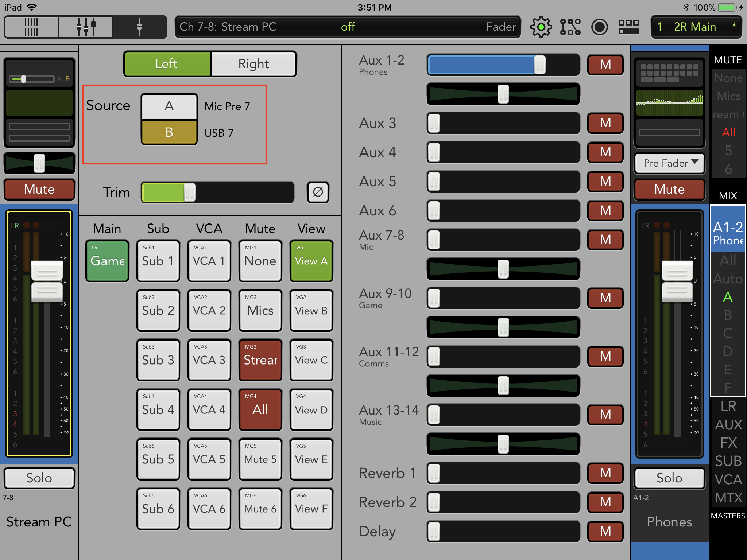Mute the Aux 1-2 Phones send

pyautogui.click(x=605, y=65)
